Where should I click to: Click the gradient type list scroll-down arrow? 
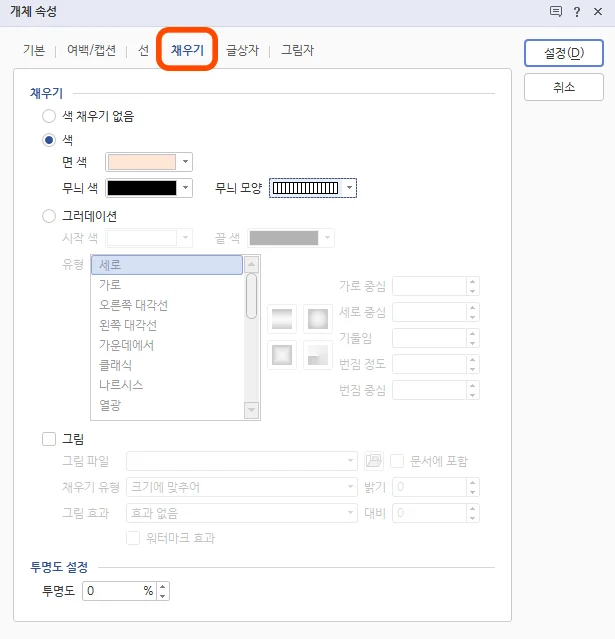[251, 410]
